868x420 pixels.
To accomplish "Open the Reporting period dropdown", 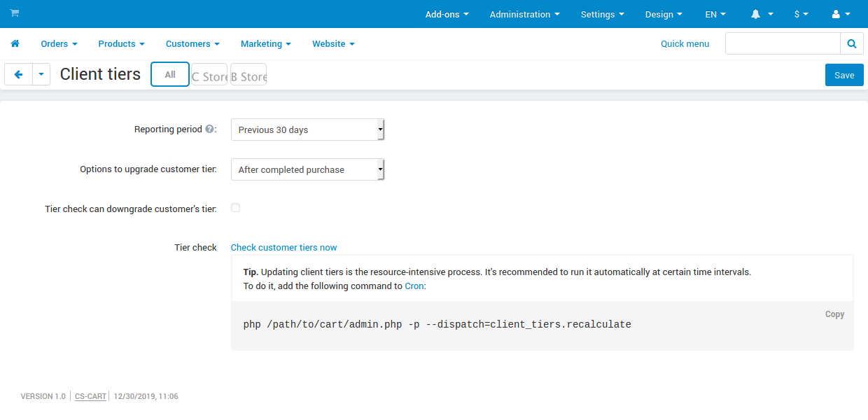I will pyautogui.click(x=308, y=129).
